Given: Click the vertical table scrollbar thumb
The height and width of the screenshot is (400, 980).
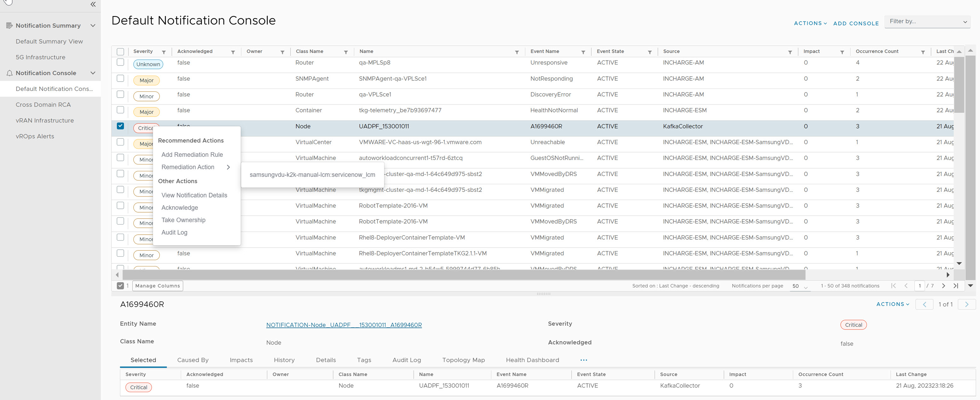Looking at the screenshot, I should [960, 85].
